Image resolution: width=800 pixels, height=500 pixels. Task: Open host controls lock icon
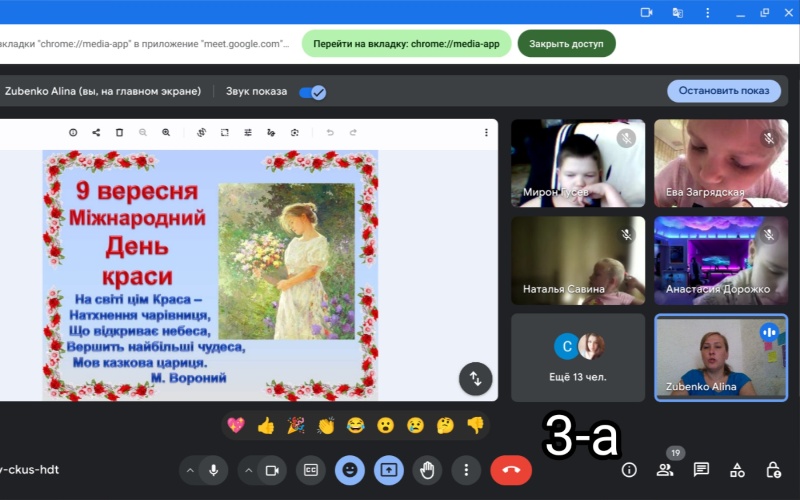click(x=773, y=470)
